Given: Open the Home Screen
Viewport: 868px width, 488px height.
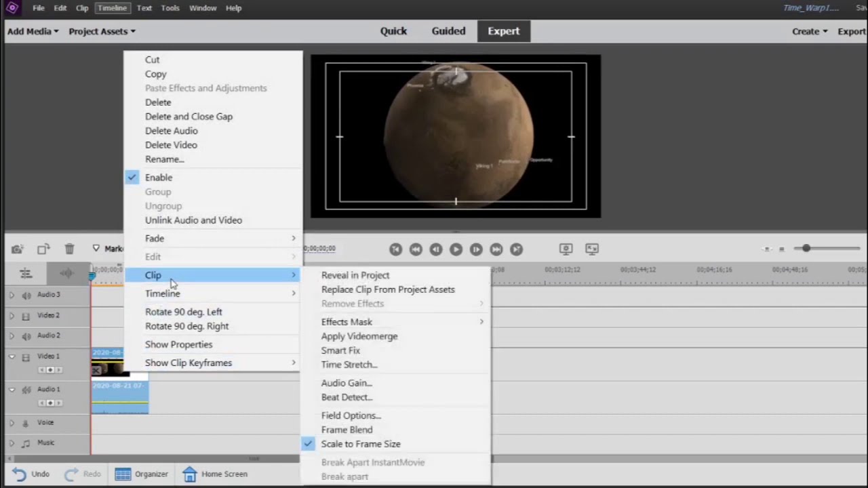Looking at the screenshot, I should coord(215,474).
